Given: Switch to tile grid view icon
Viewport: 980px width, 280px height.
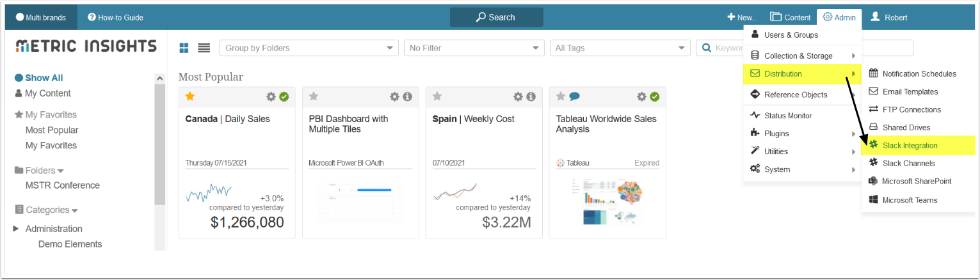Looking at the screenshot, I should [184, 48].
